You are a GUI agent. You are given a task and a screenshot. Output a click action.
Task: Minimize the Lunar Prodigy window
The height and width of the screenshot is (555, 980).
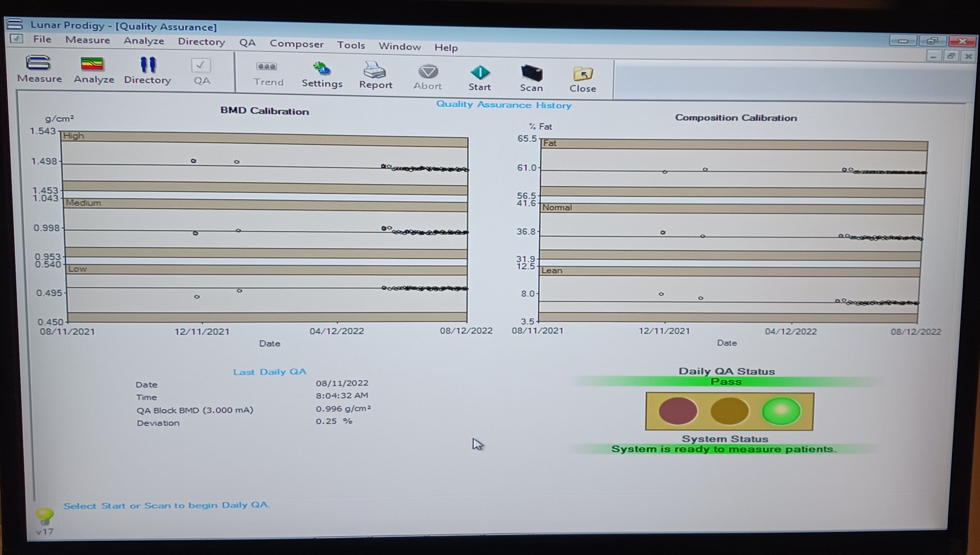click(x=903, y=41)
